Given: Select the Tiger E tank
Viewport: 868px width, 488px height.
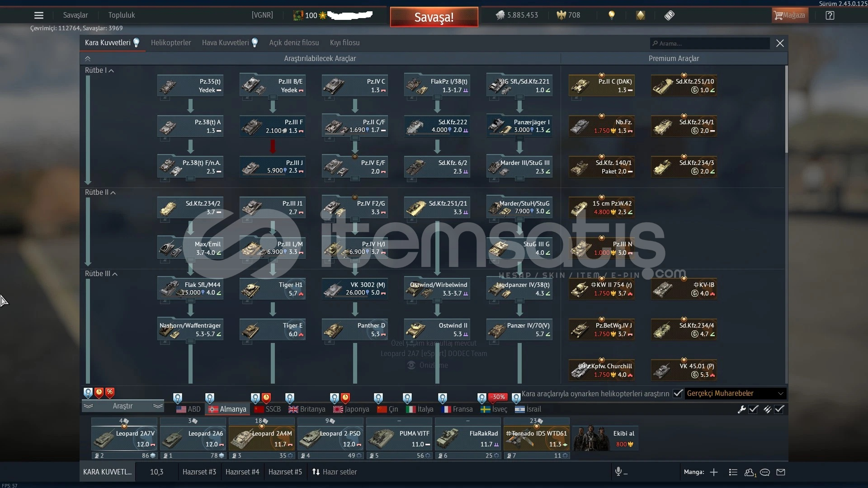Looking at the screenshot, I should tap(273, 330).
